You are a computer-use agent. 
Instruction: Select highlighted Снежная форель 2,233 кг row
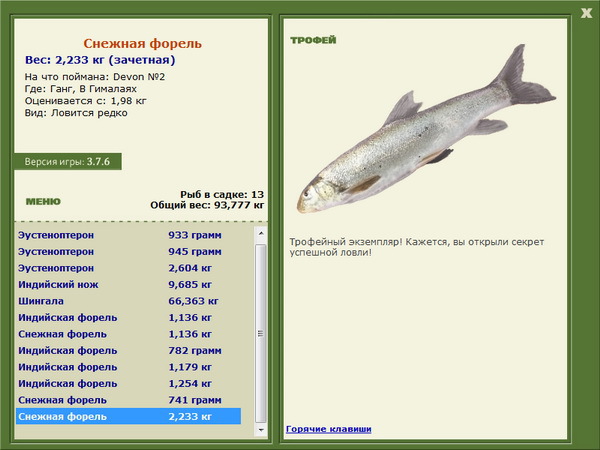(129, 416)
